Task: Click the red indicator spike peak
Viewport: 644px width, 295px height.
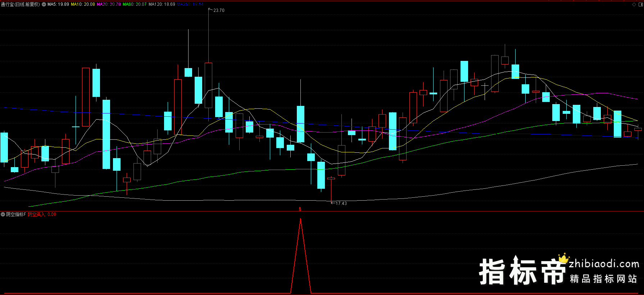Action: click(300, 219)
